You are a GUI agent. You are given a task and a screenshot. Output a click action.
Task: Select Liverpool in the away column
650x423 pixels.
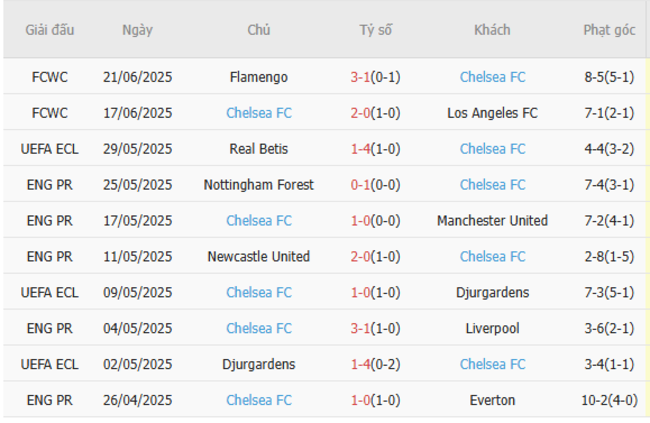492,329
